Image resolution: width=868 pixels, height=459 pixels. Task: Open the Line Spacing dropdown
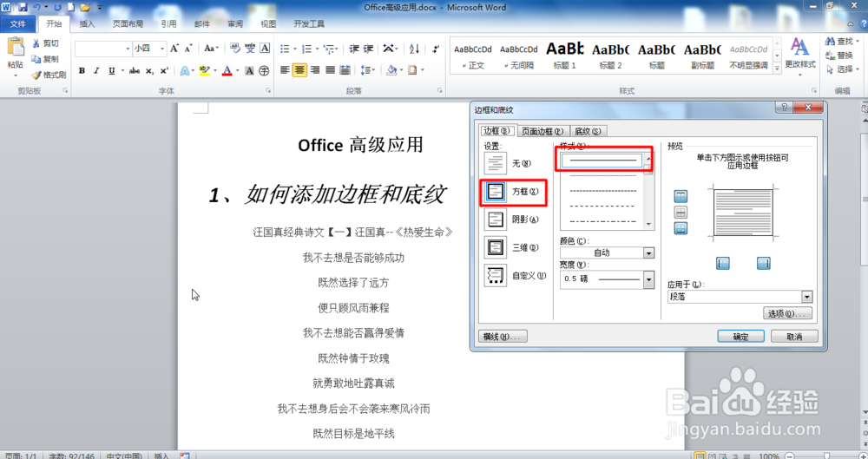(x=367, y=70)
